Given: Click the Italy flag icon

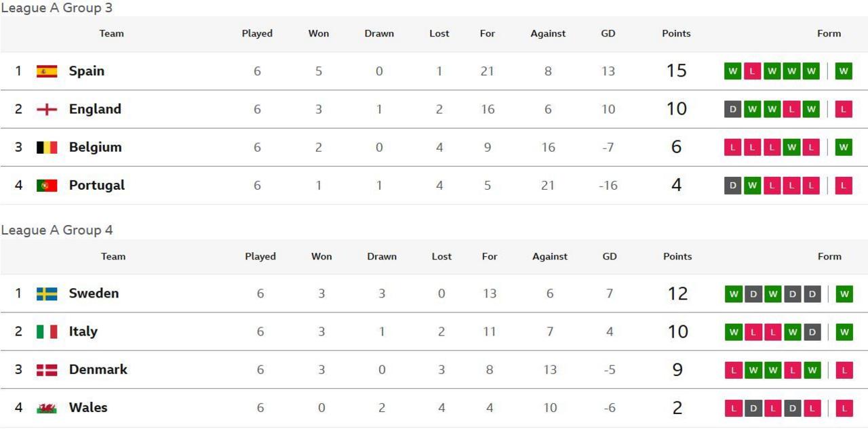Looking at the screenshot, I should point(47,331).
